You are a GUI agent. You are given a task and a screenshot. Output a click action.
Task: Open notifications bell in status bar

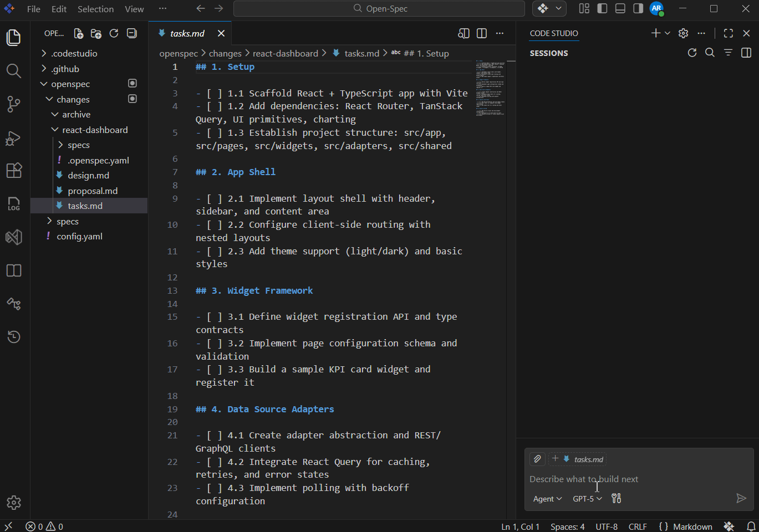point(751,526)
